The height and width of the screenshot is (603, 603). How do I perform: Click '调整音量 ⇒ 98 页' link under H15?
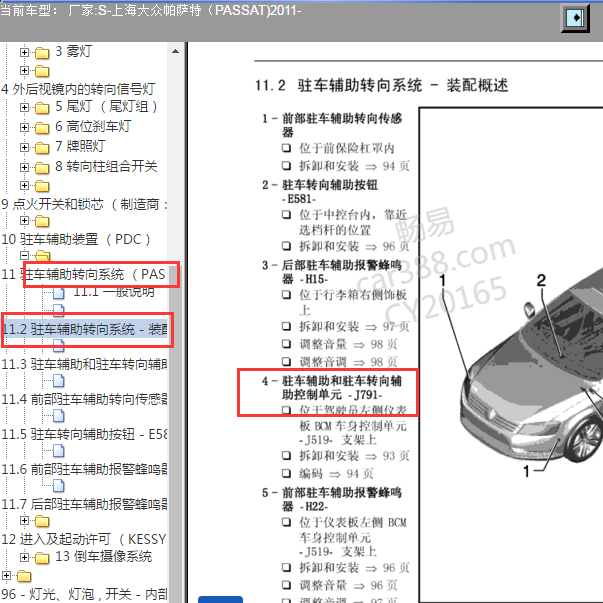348,344
